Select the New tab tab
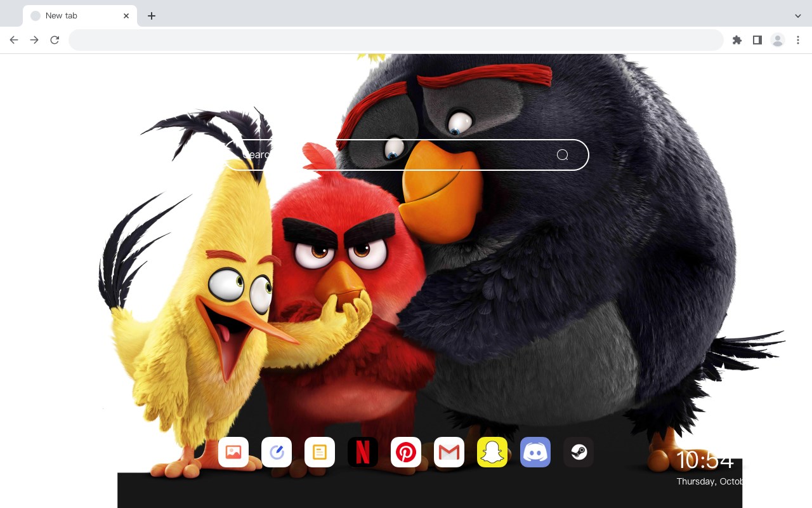The width and height of the screenshot is (812, 508). pos(80,16)
